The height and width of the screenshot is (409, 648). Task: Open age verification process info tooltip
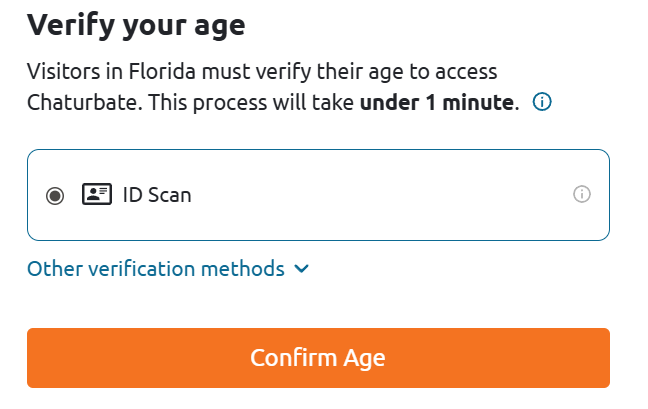click(x=542, y=102)
